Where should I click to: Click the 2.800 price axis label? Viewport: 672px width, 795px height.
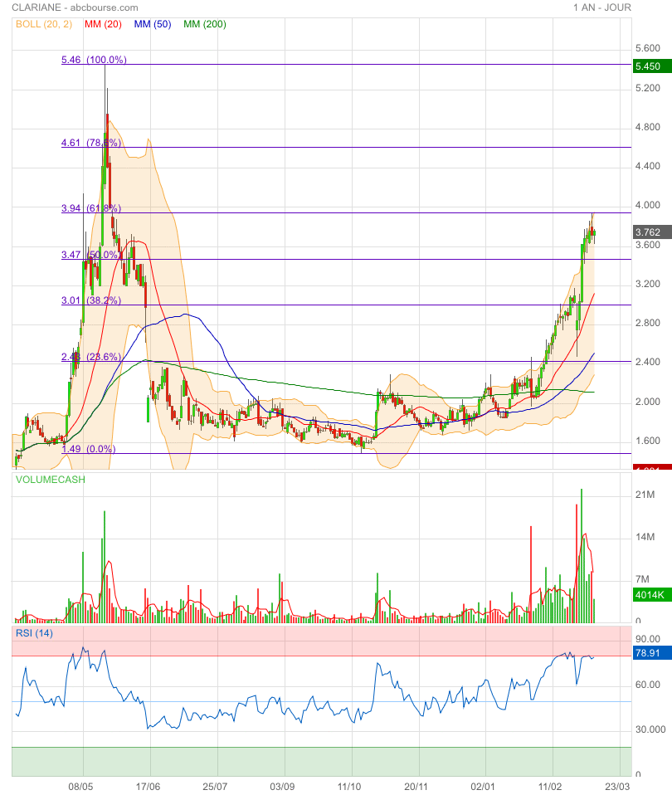[x=648, y=323]
